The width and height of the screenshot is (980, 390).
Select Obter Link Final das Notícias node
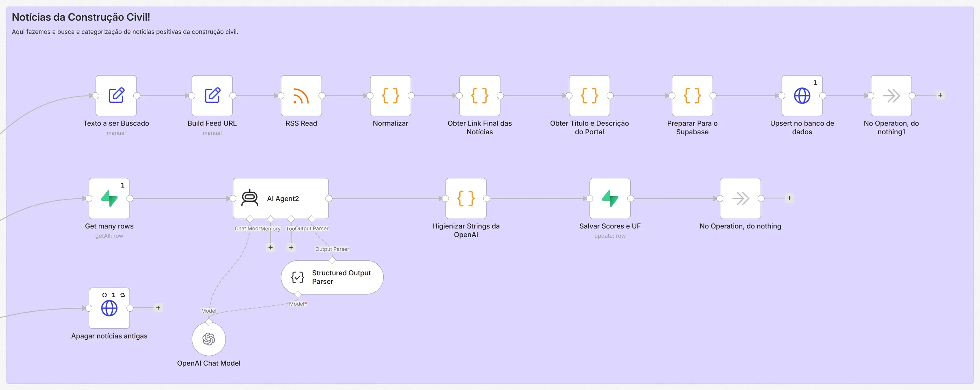click(x=480, y=95)
